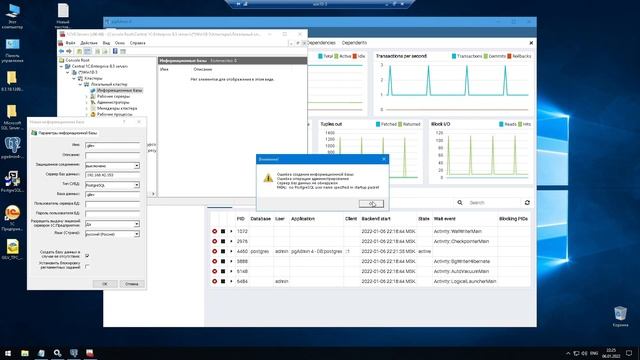Screen dimensions: 640x360
Task: Launch the PostgreSQL installer desktop icon
Action: click(12, 182)
